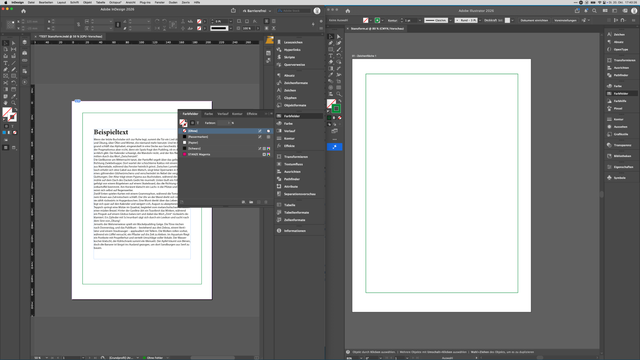Image resolution: width=640 pixels, height=360 pixels.
Task: Open the OpenType panel in Illustrator
Action: (x=620, y=49)
